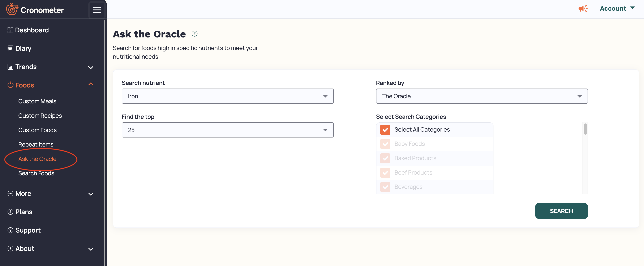The height and width of the screenshot is (266, 644).
Task: Expand the Trends chevron
Action: (x=91, y=67)
